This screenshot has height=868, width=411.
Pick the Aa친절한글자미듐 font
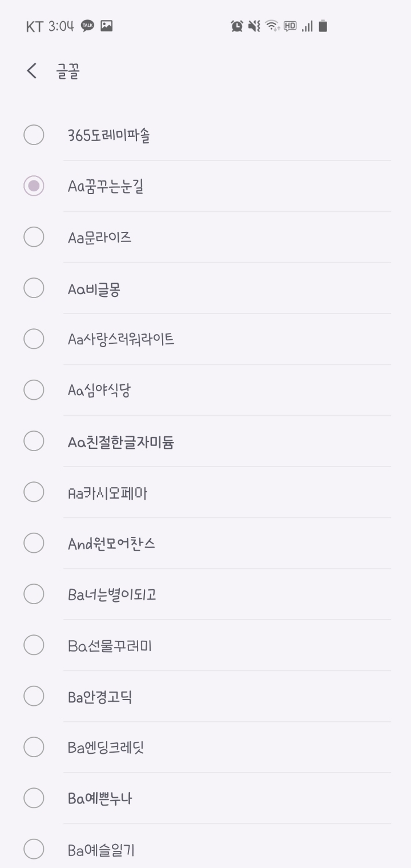120,441
